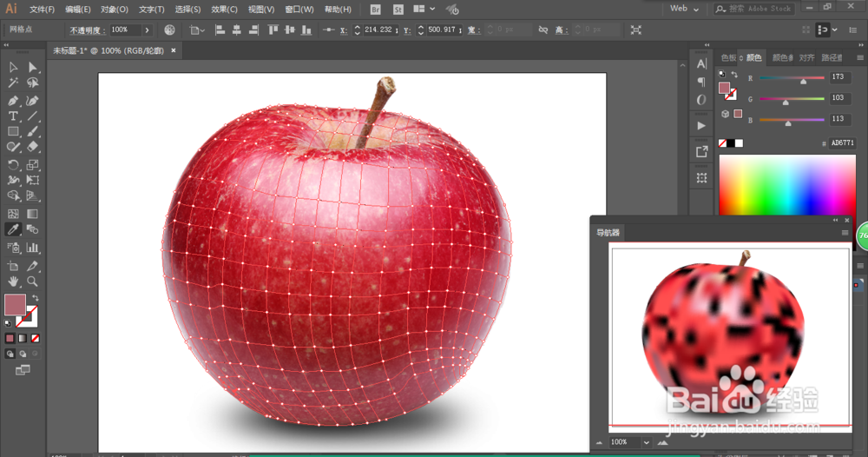868x457 pixels.
Task: Switch to the 对齐 panel tab
Action: [806, 57]
